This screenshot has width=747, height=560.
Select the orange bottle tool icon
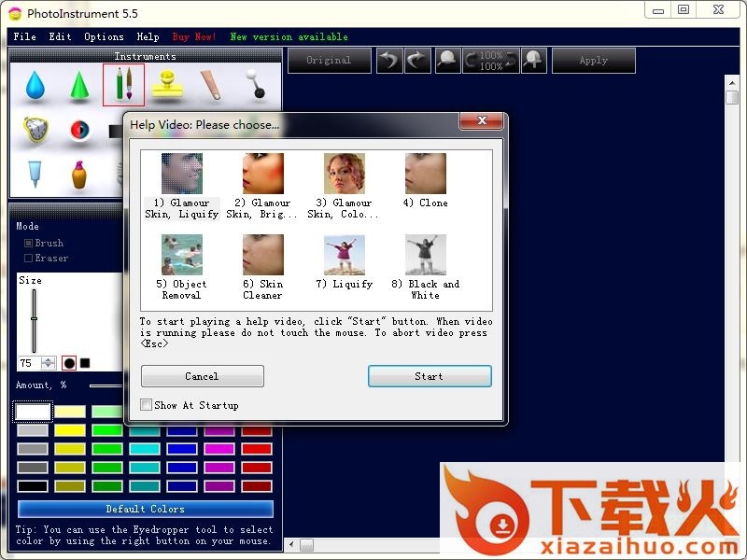pos(79,175)
